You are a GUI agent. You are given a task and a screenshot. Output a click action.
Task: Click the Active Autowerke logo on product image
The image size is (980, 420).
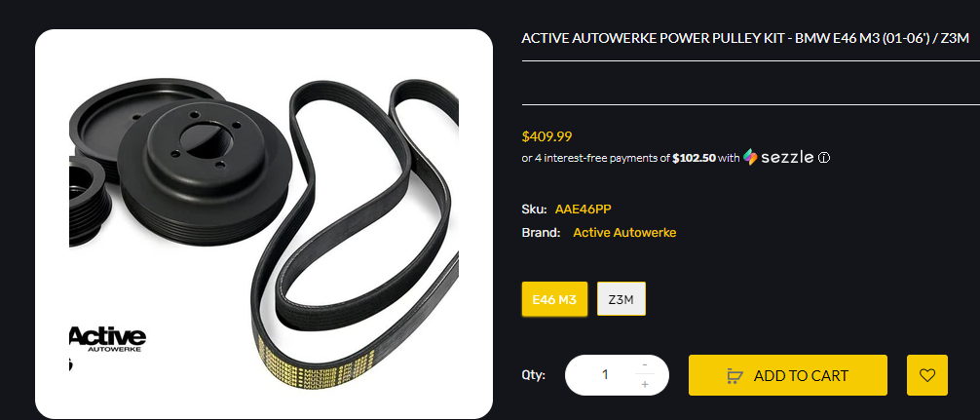107,339
